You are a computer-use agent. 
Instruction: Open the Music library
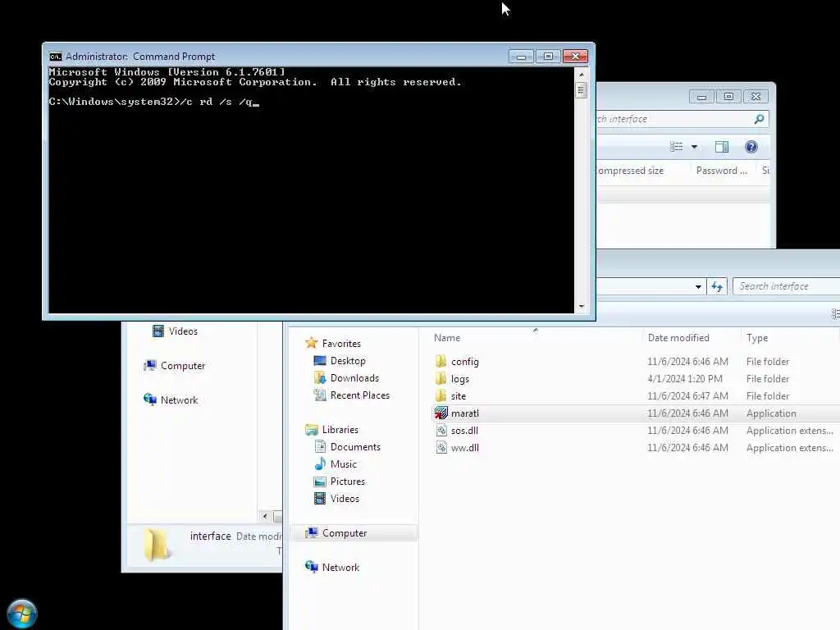(x=343, y=464)
